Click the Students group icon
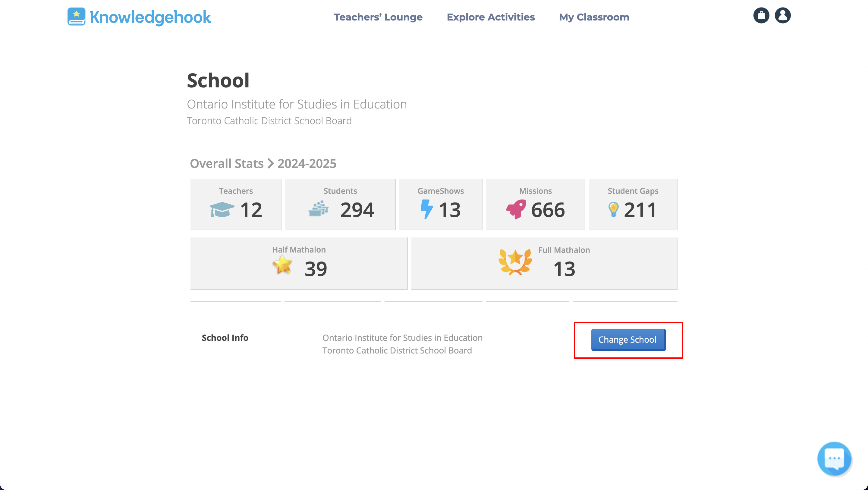 (x=319, y=209)
